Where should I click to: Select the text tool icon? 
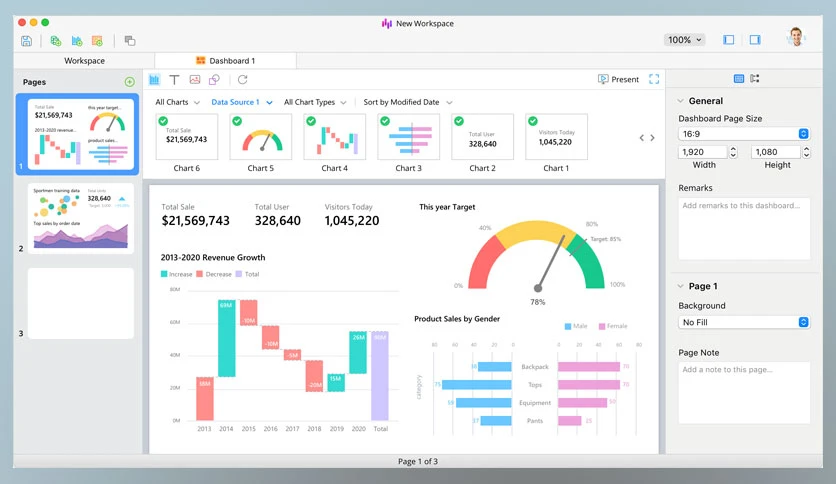coord(174,79)
